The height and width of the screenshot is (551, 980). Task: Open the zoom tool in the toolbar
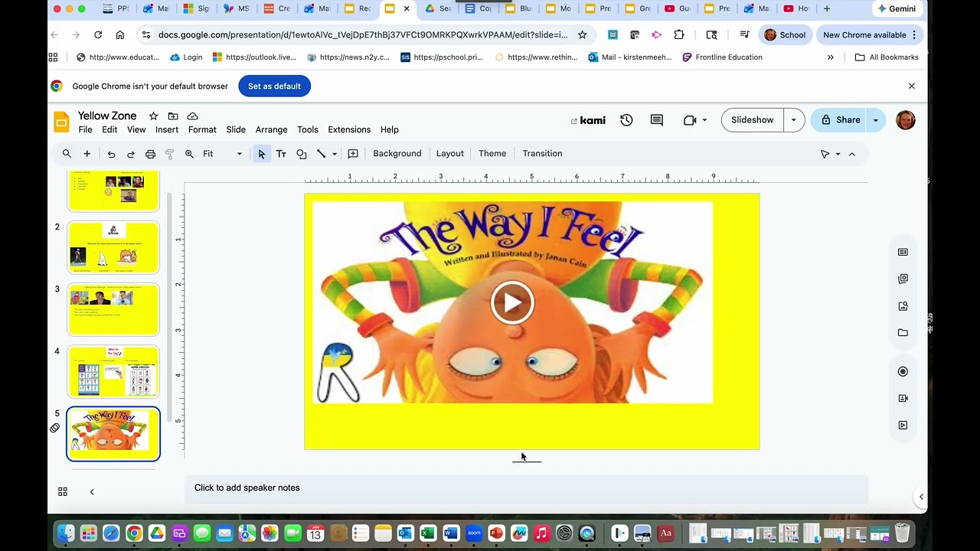[189, 154]
